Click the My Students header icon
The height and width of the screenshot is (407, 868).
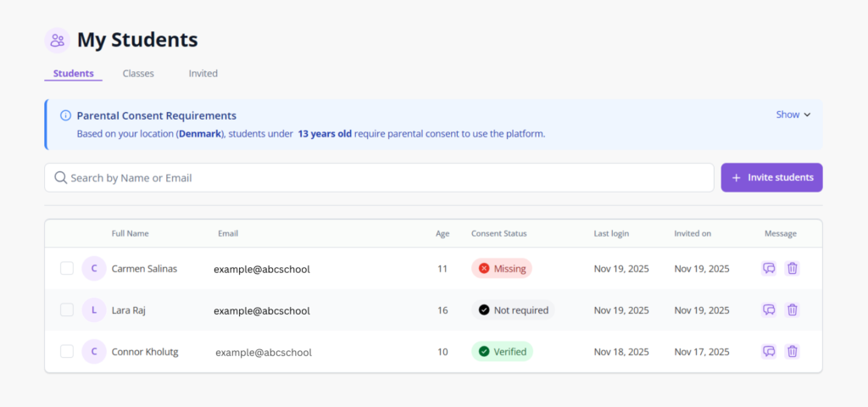coord(57,40)
